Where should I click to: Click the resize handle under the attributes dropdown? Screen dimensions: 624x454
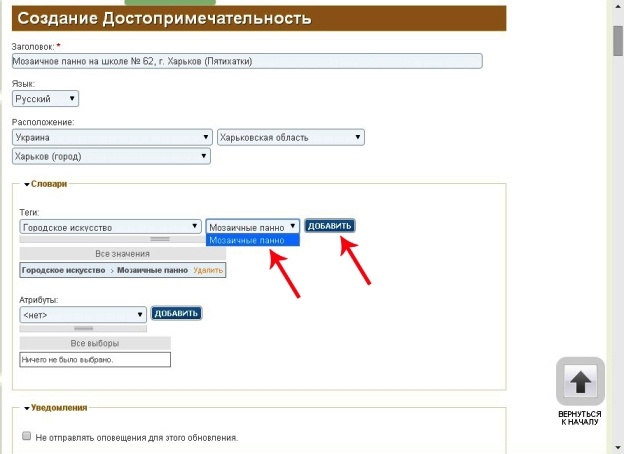pos(83,328)
